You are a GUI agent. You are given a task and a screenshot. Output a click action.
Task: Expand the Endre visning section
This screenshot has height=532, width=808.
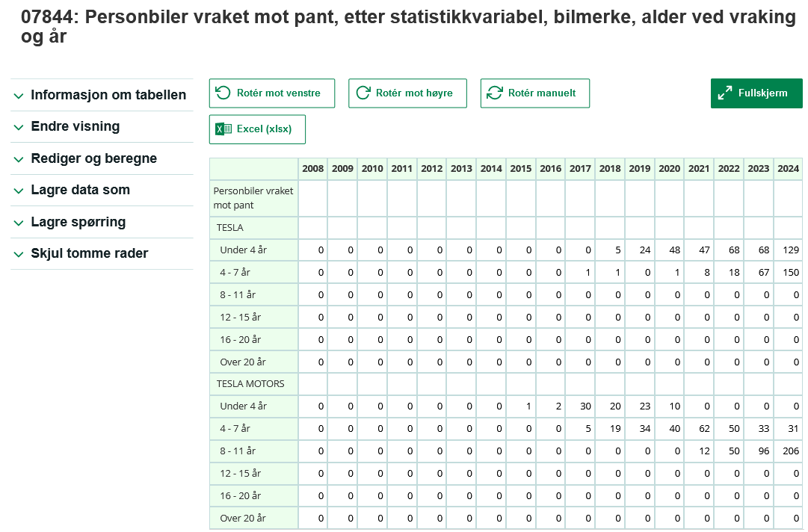click(x=74, y=126)
